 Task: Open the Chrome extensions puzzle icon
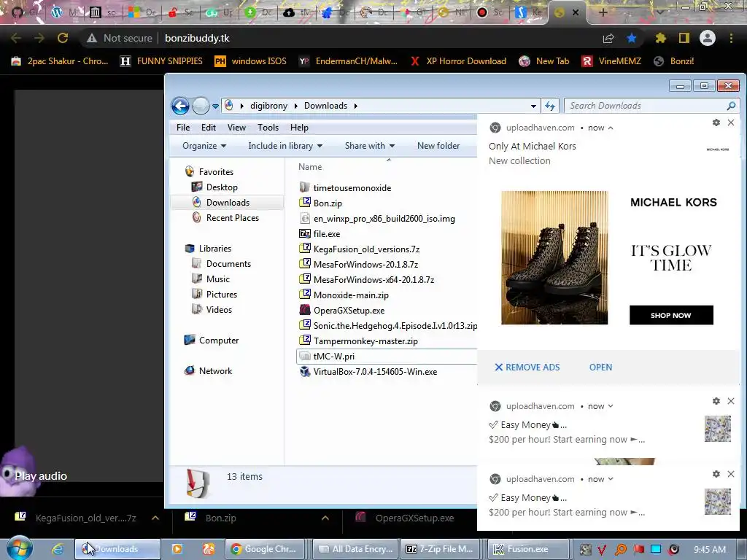[660, 38]
